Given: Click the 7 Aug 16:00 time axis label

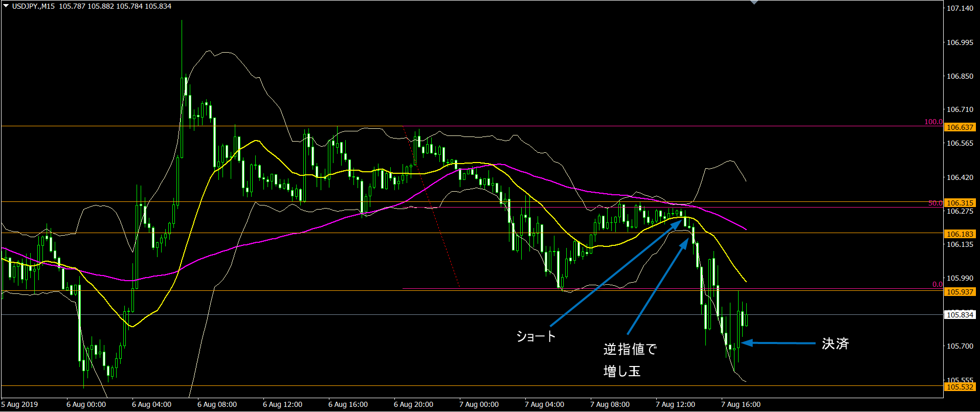Looking at the screenshot, I should [741, 404].
